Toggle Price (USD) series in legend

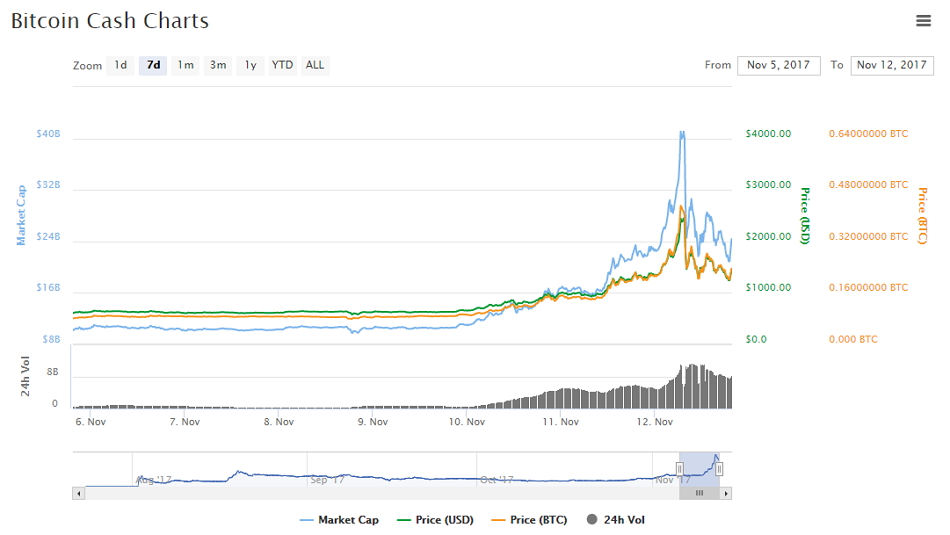[435, 520]
